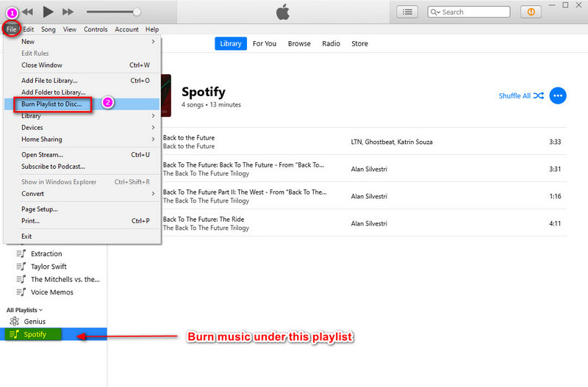Choose Add File to Library menu item
This screenshot has width=588, height=387.
point(82,81)
